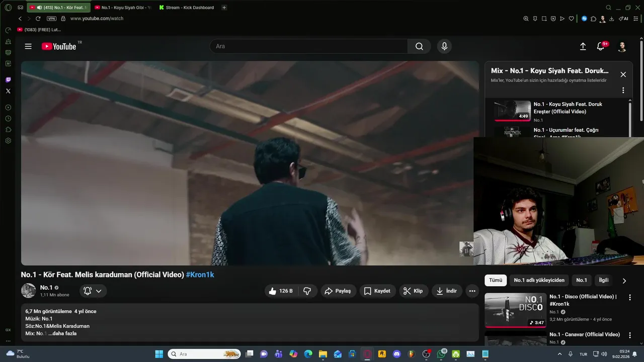Expand description with '...daha fazla'
644x362 pixels.
(x=62, y=333)
